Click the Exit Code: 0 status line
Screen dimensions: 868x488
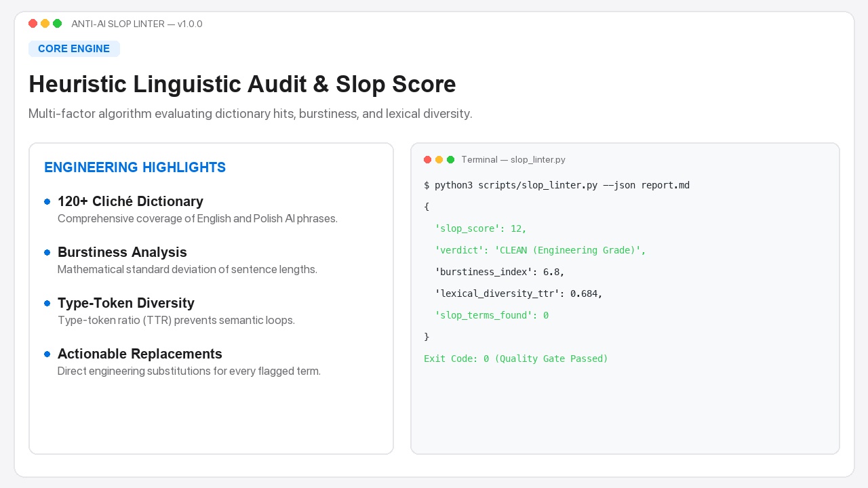[516, 359]
